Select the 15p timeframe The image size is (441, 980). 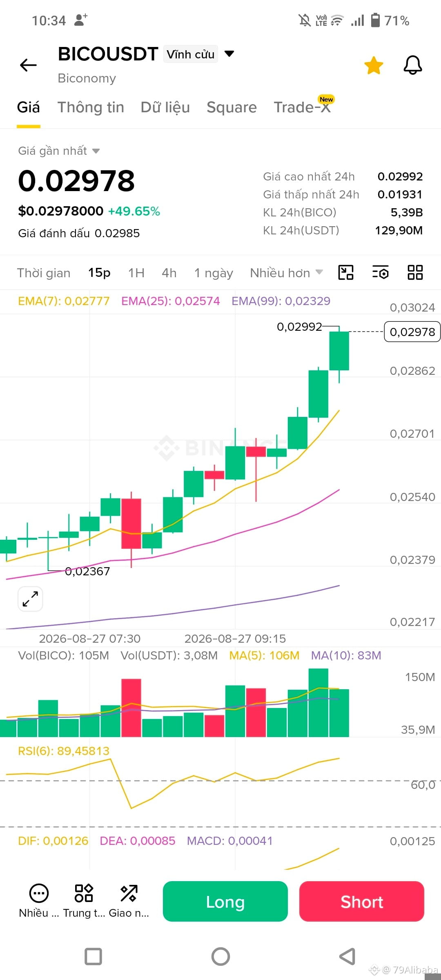coord(99,273)
